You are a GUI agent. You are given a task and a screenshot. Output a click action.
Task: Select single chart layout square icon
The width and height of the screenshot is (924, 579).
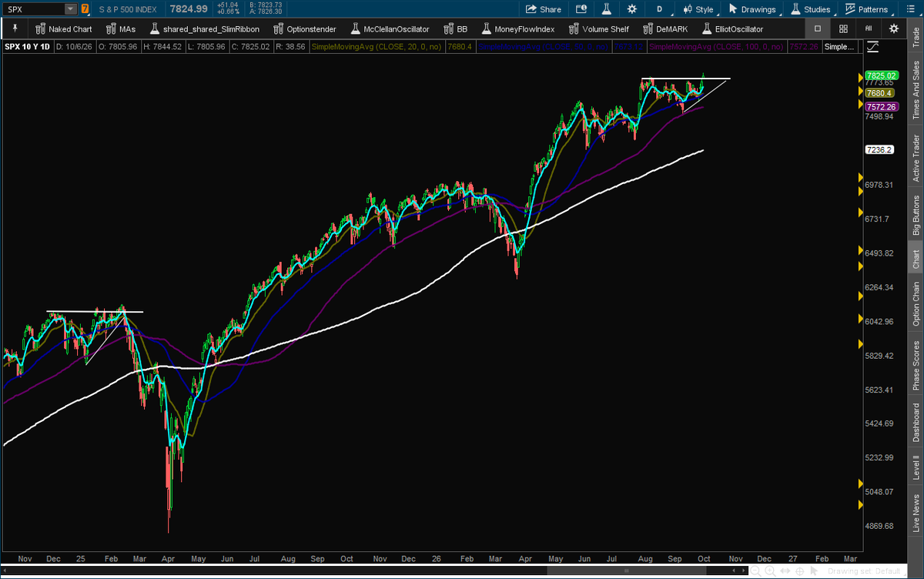pyautogui.click(x=818, y=28)
